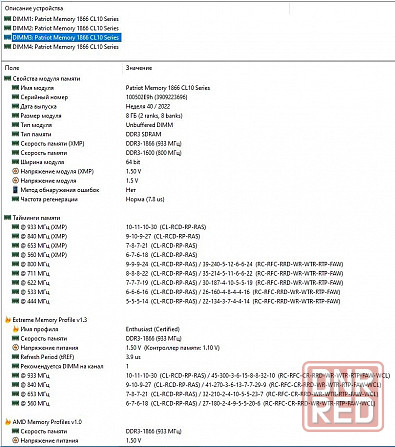
Task: Click the 'Тайминги памяти' group icon
Action: pos(8,218)
